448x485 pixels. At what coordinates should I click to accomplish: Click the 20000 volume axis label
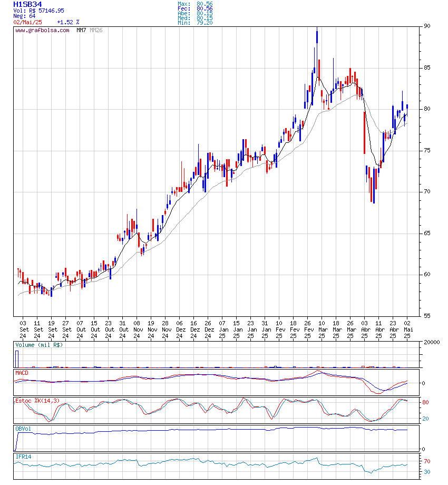(432, 343)
